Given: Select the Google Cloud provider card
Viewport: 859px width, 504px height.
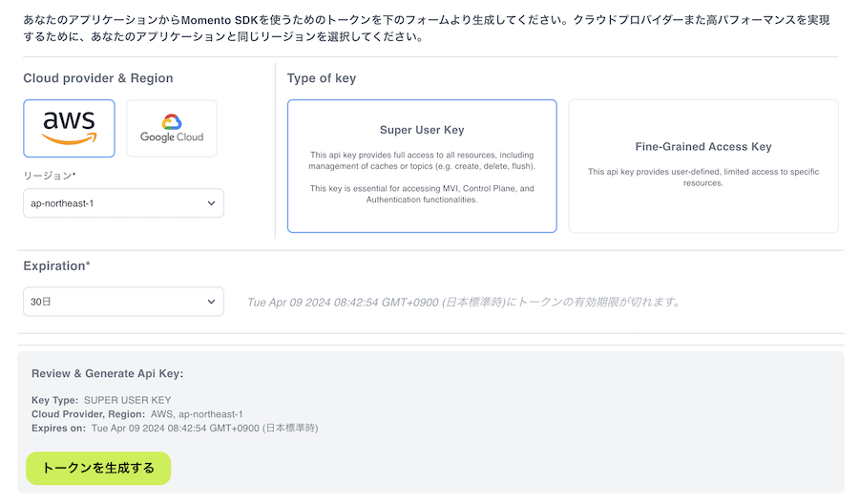Looking at the screenshot, I should tap(172, 128).
